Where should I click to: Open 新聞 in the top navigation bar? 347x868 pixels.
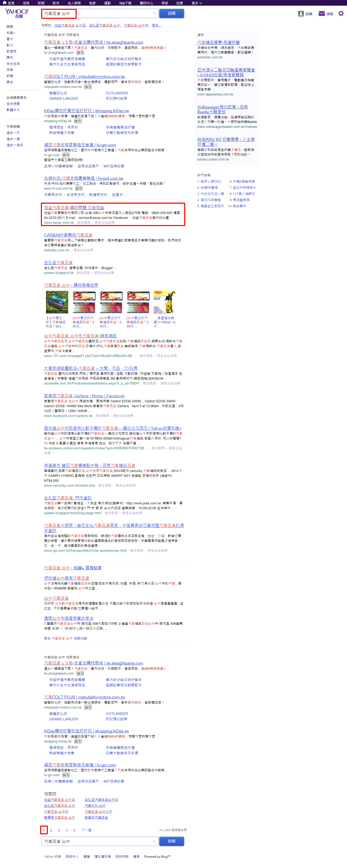[x=41, y=3]
